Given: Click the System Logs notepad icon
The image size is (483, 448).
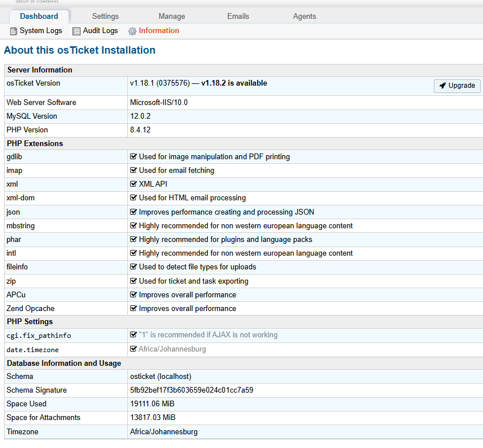Looking at the screenshot, I should [13, 31].
